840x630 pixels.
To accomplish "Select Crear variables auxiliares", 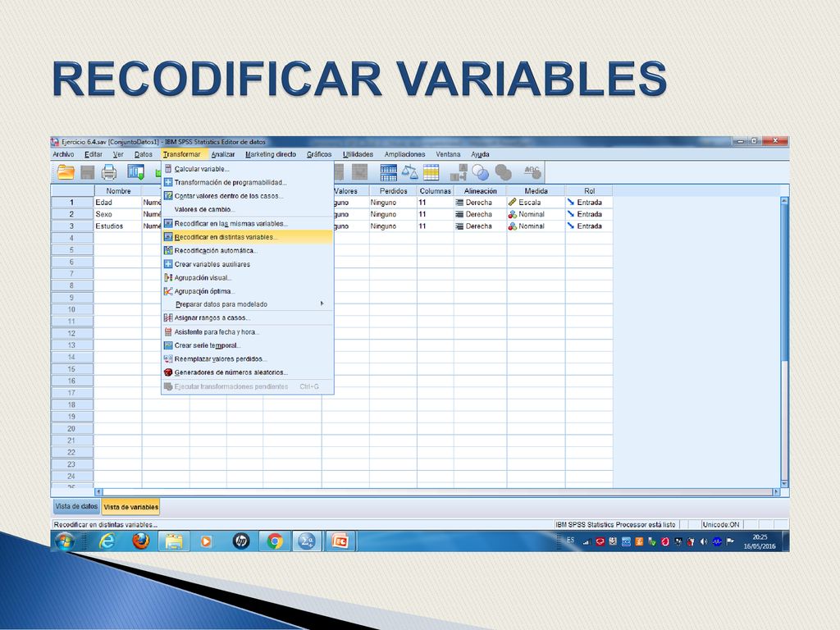I will pos(248,264).
